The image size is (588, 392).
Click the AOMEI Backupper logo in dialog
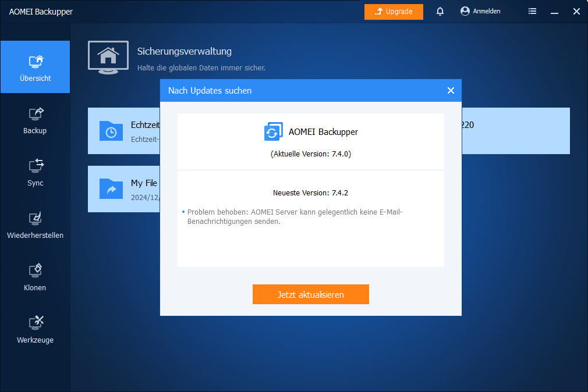(274, 131)
